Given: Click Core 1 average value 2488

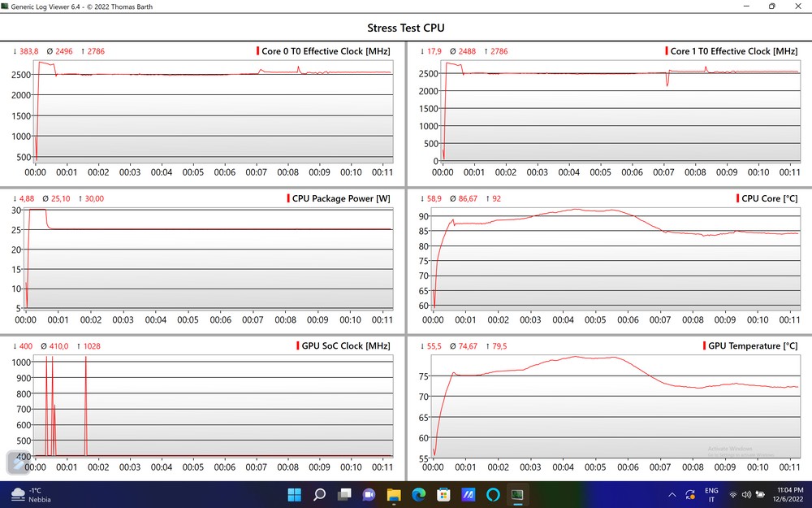Looking at the screenshot, I should point(467,51).
